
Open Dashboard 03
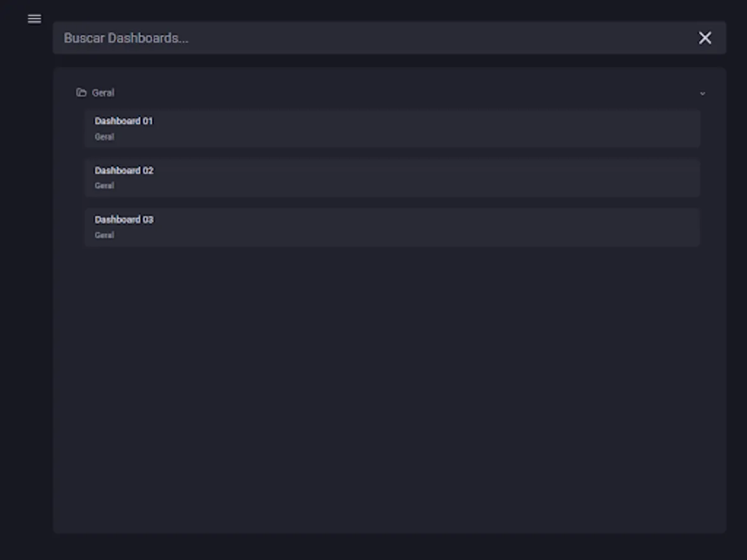(124, 219)
